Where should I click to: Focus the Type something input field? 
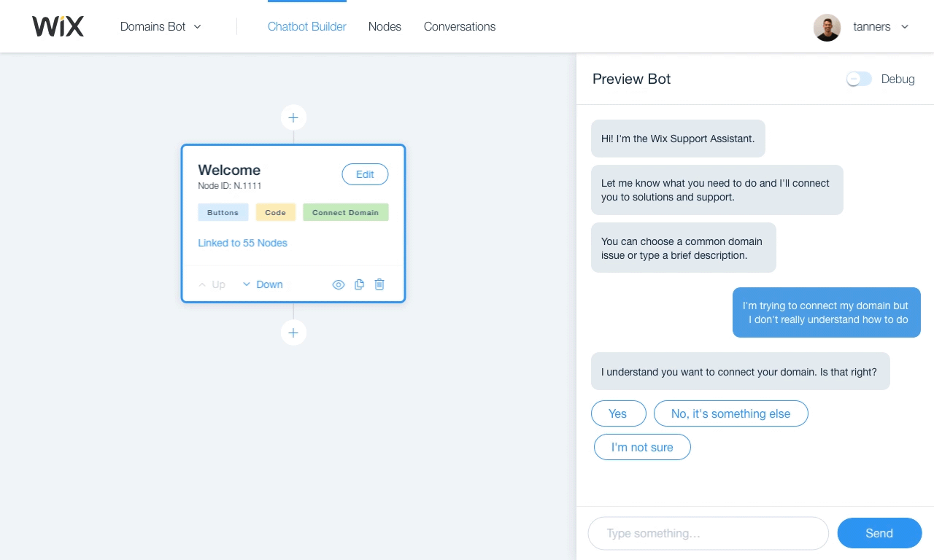point(708,533)
